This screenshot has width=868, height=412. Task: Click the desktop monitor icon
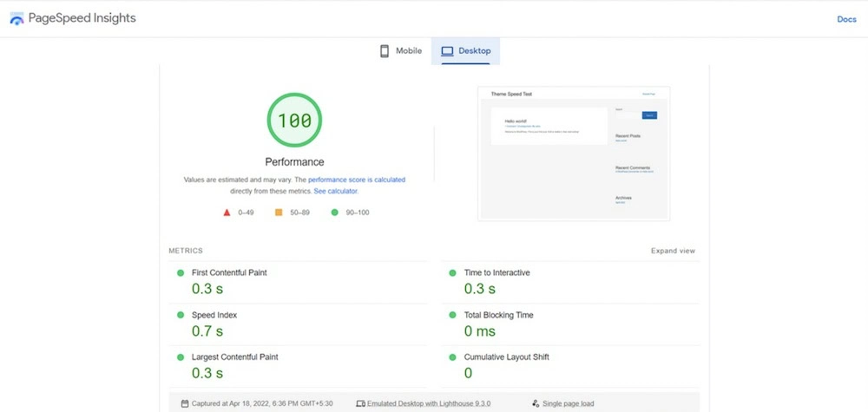pos(447,51)
